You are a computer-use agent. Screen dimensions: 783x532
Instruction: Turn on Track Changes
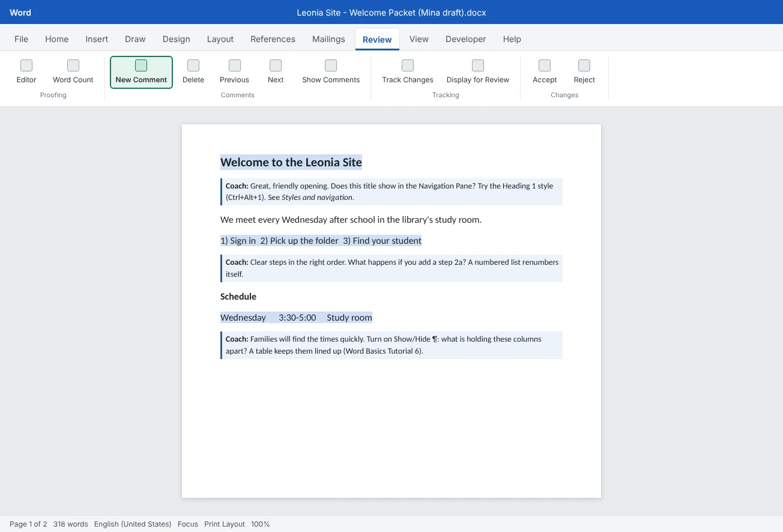click(x=408, y=72)
